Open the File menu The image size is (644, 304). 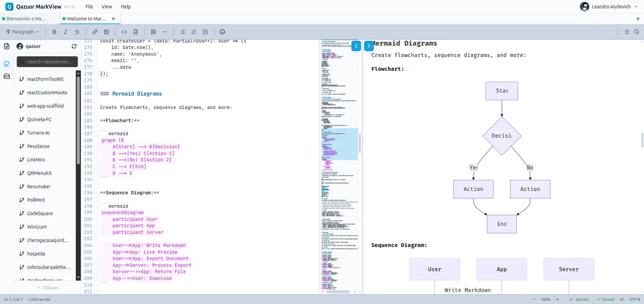[89, 6]
